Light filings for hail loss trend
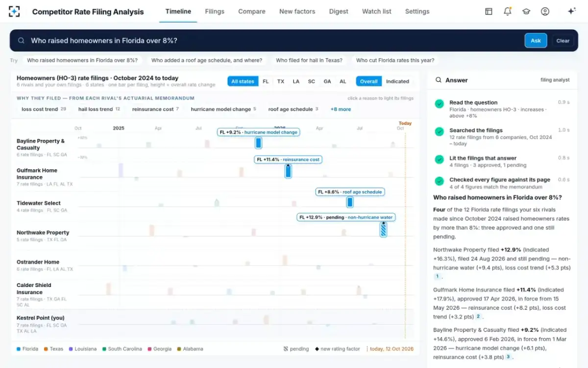This screenshot has height=368, width=588. (99, 109)
